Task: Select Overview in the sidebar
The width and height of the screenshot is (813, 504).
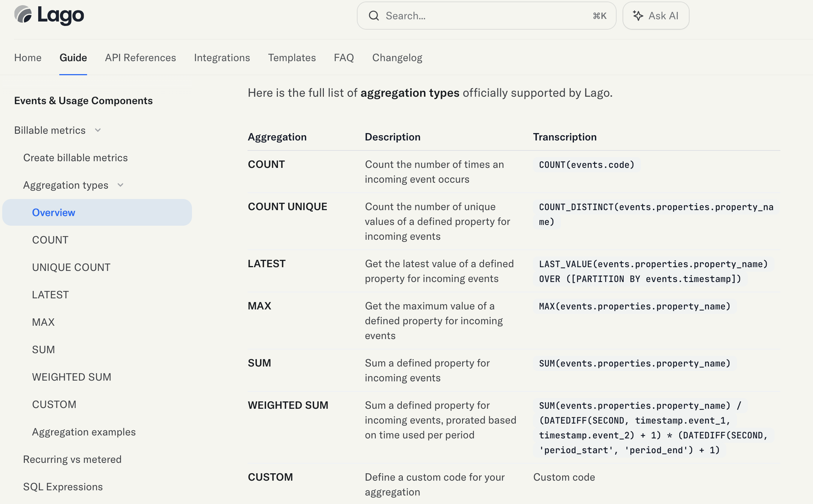Action: click(97, 212)
